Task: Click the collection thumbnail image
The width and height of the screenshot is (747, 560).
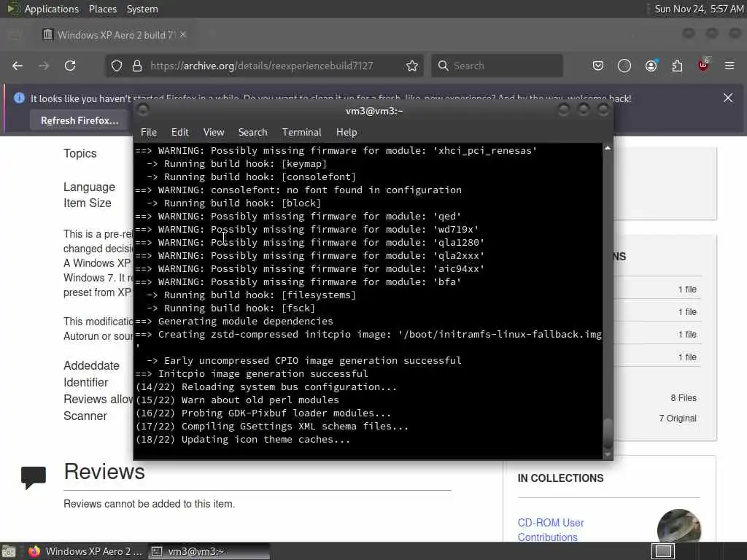Action: [679, 525]
